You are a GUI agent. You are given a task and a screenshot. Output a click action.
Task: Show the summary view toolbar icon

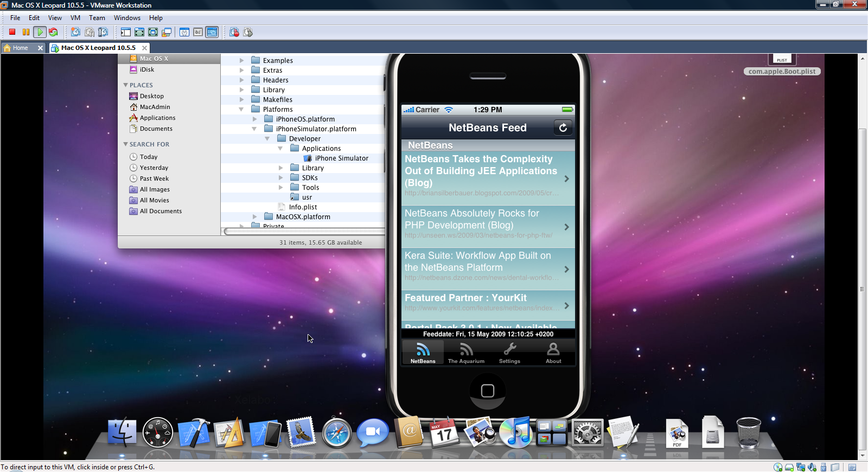pos(184,32)
